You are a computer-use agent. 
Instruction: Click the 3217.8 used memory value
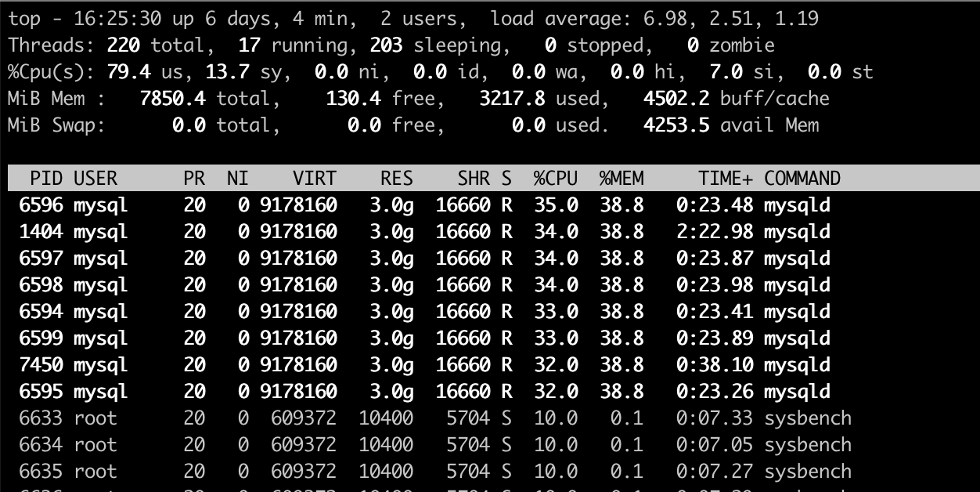(x=512, y=99)
